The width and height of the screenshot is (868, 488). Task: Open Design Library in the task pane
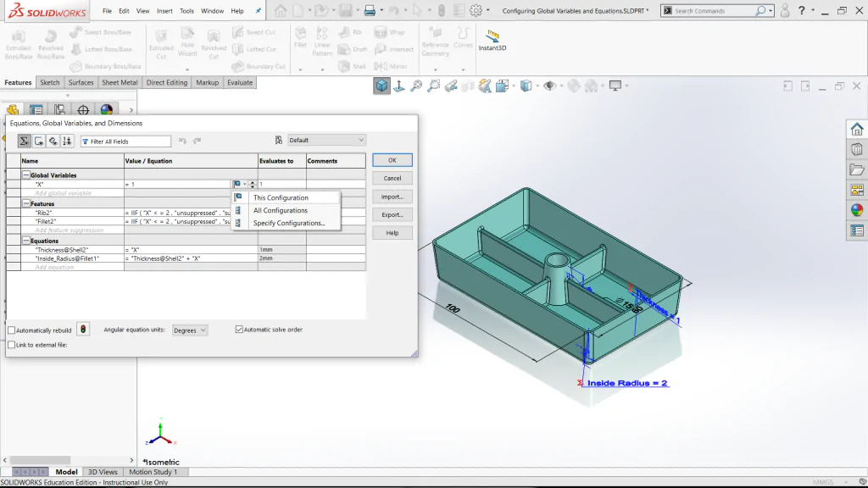(x=857, y=149)
